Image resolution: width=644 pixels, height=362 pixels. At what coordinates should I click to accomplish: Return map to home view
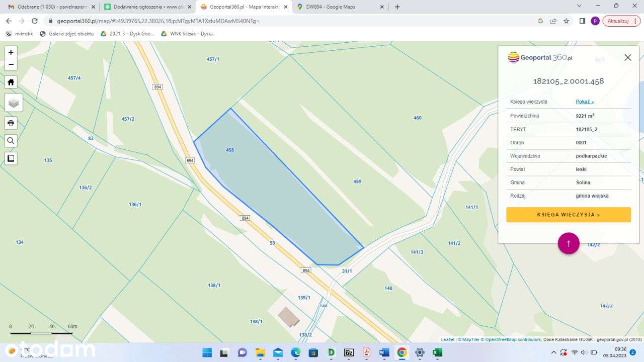(11, 82)
